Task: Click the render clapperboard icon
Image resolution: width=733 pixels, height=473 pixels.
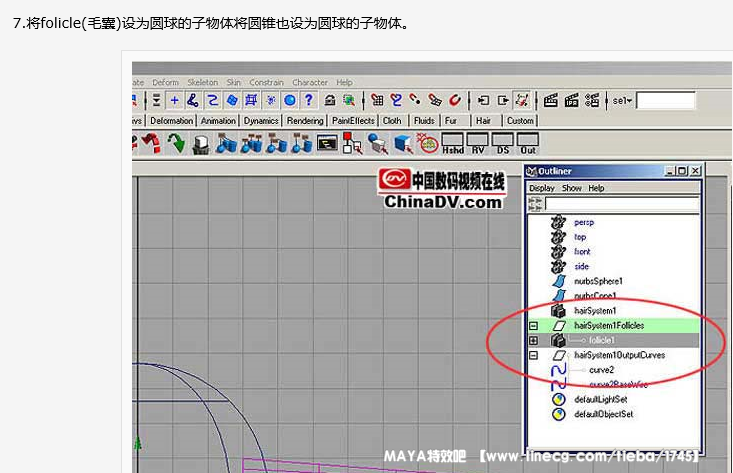Action: pyautogui.click(x=549, y=100)
